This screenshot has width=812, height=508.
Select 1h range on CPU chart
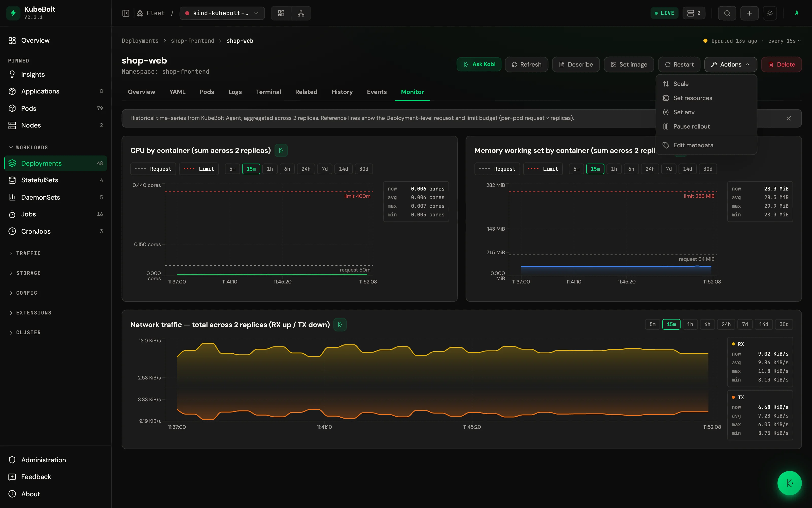(x=270, y=169)
